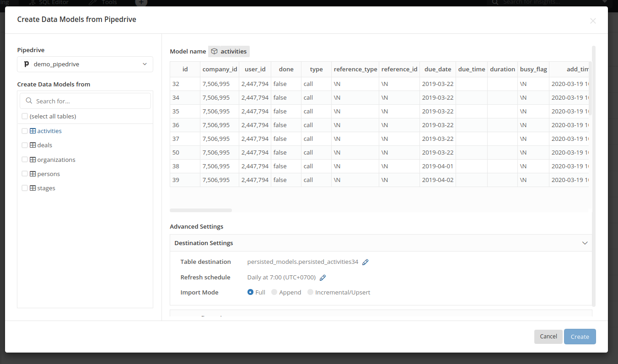Screen dimensions: 618x364
Task: Open the demo_pipedrive source dropdown
Action: point(85,64)
